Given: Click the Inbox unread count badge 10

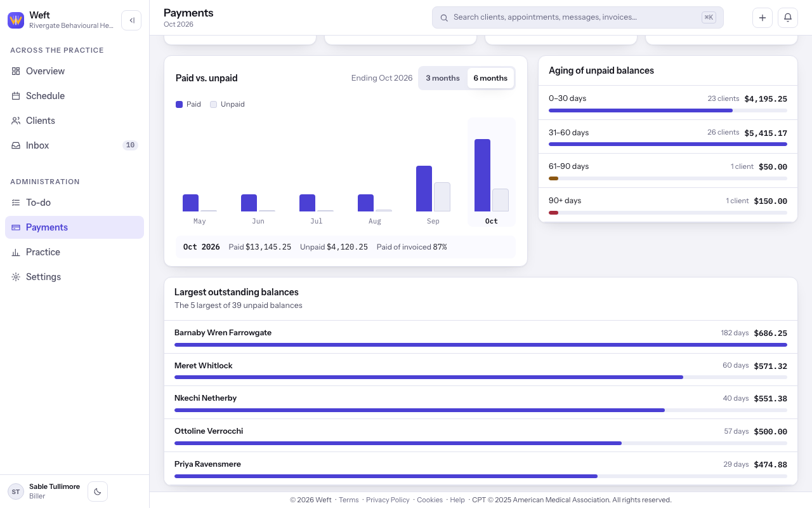Looking at the screenshot, I should [x=130, y=145].
